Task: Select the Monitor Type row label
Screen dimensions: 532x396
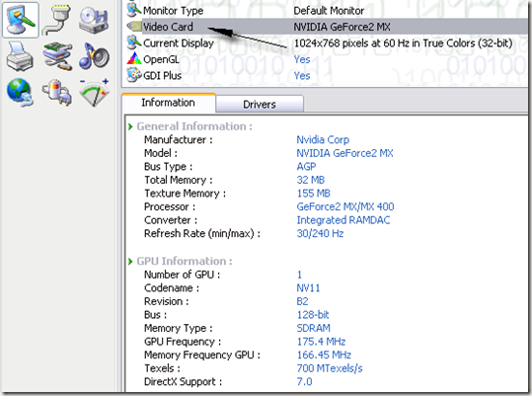Action: coord(174,11)
